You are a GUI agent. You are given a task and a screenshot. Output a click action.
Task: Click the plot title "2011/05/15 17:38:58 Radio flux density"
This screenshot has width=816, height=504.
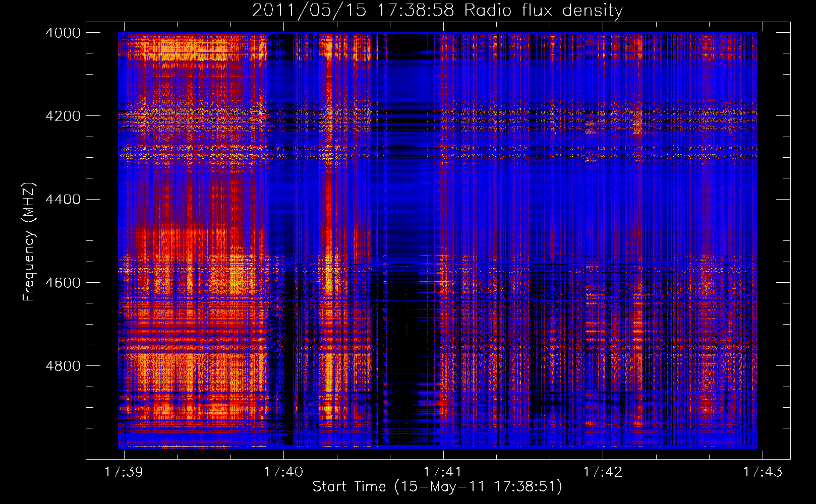(x=437, y=11)
